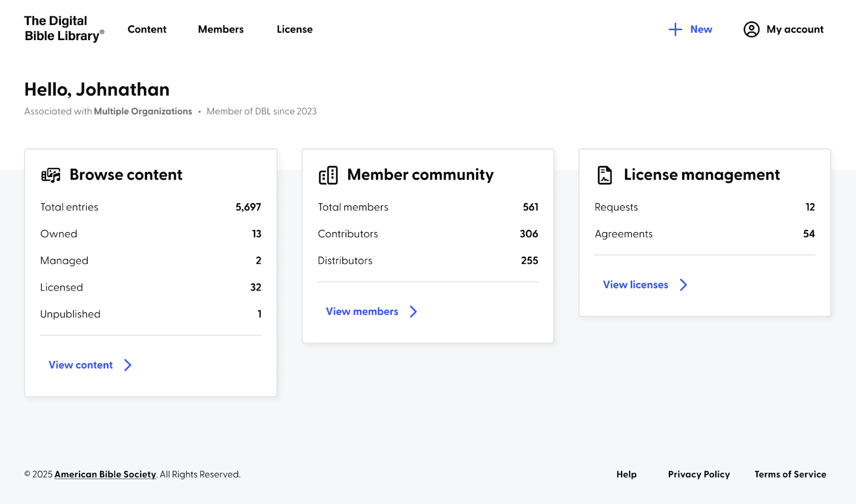Click the Browse content card icon
This screenshot has width=856, height=504.
click(51, 175)
